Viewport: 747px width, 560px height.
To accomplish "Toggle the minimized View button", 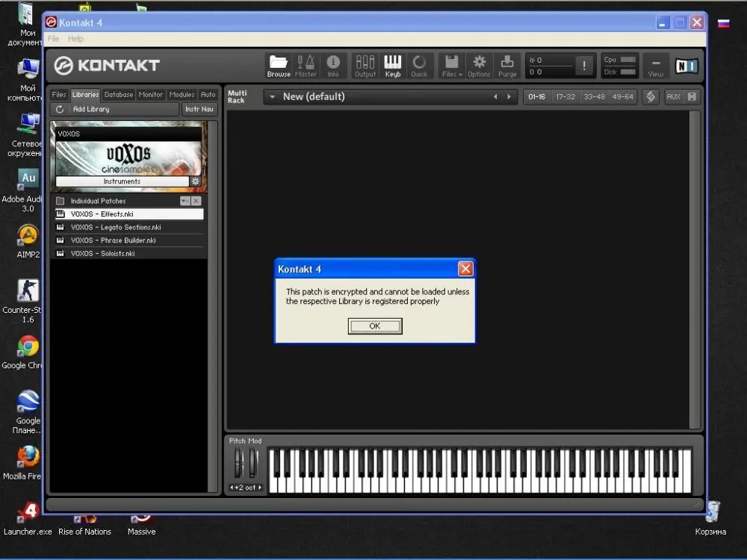I will [656, 66].
